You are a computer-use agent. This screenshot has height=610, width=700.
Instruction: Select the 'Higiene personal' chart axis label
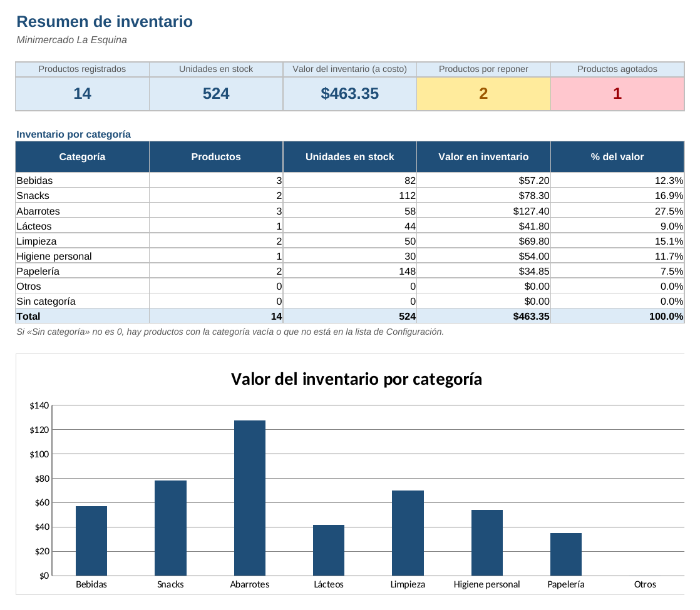(486, 584)
